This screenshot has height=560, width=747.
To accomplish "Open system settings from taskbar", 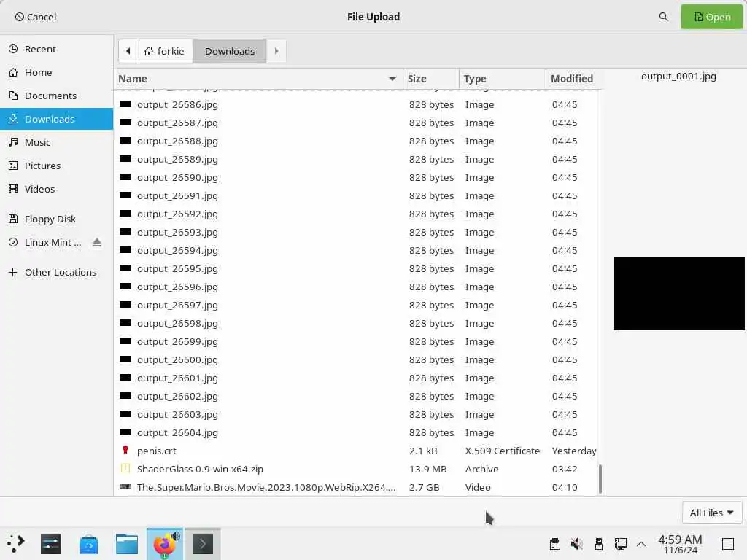I will 51,544.
